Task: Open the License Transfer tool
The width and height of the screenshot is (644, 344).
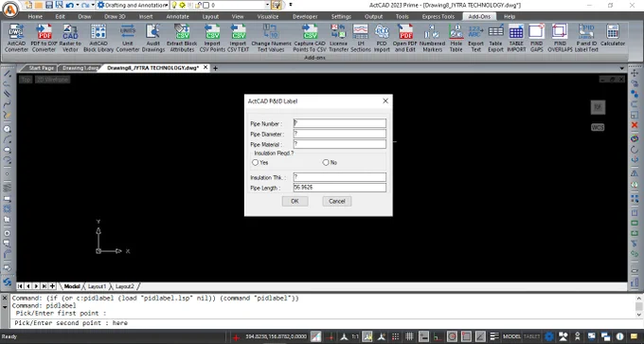Action: 338,38
